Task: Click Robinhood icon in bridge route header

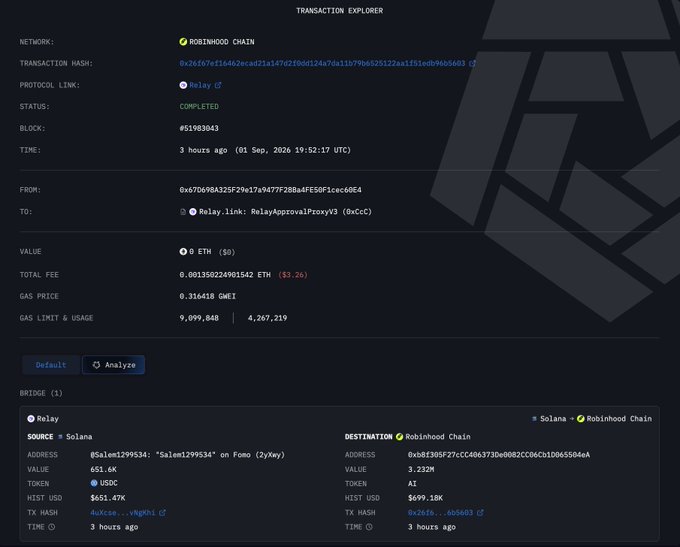Action: coord(581,419)
